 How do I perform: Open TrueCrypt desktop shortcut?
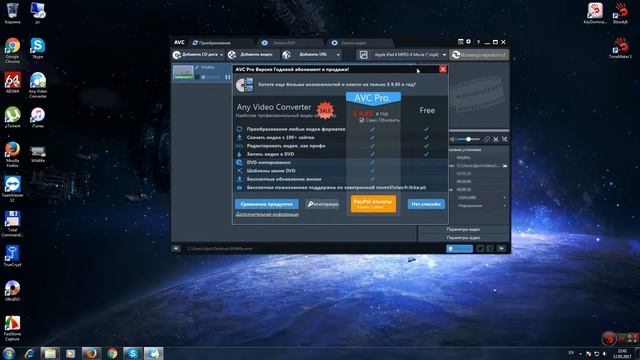pyautogui.click(x=12, y=256)
